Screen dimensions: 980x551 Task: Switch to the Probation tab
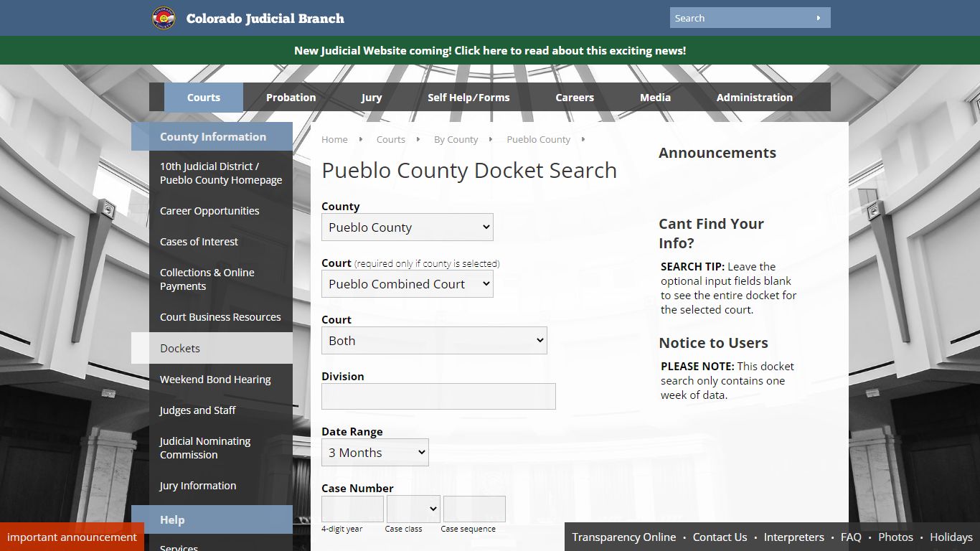pos(290,97)
